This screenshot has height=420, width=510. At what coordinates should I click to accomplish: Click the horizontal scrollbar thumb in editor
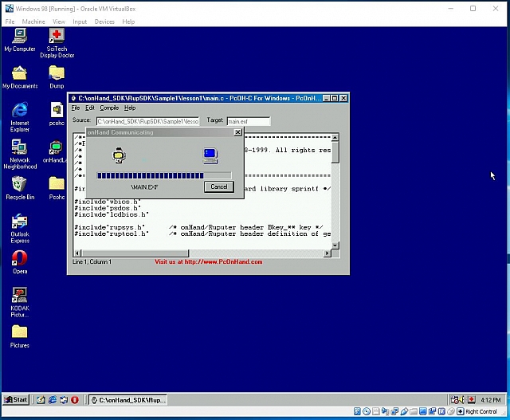tap(135, 253)
